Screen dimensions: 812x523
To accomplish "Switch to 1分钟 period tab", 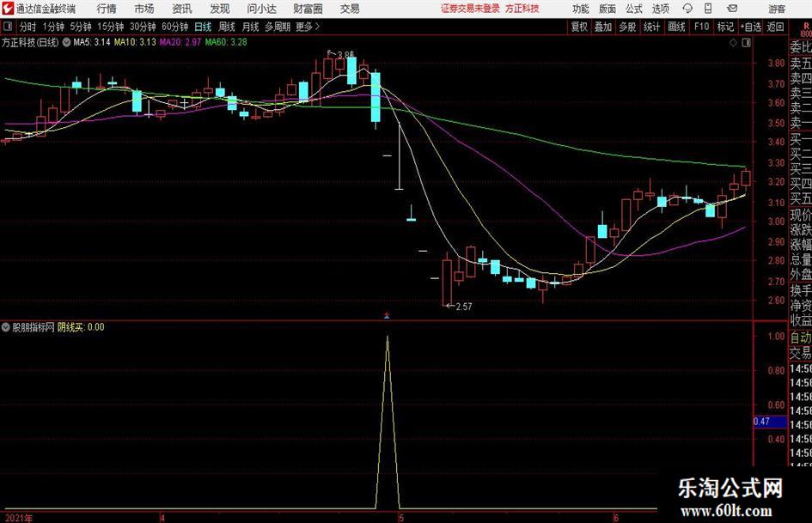I will (x=52, y=27).
